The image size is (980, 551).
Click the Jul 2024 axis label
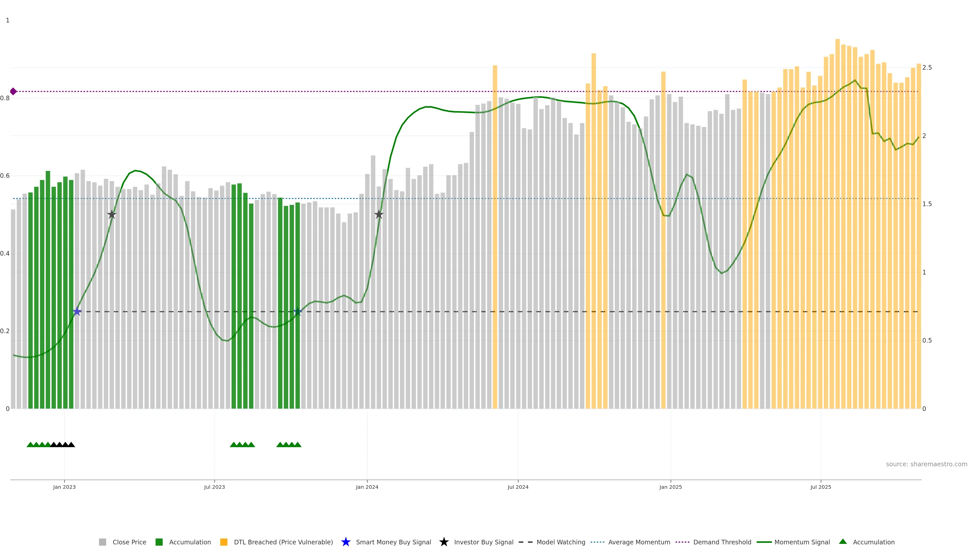(x=518, y=487)
